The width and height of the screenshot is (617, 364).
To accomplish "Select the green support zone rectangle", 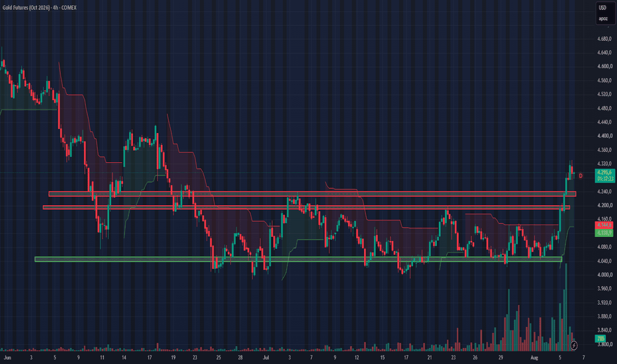I will [x=299, y=259].
